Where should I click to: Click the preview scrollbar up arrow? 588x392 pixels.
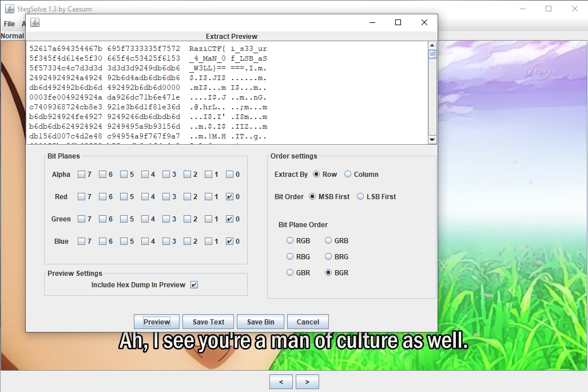(432, 45)
